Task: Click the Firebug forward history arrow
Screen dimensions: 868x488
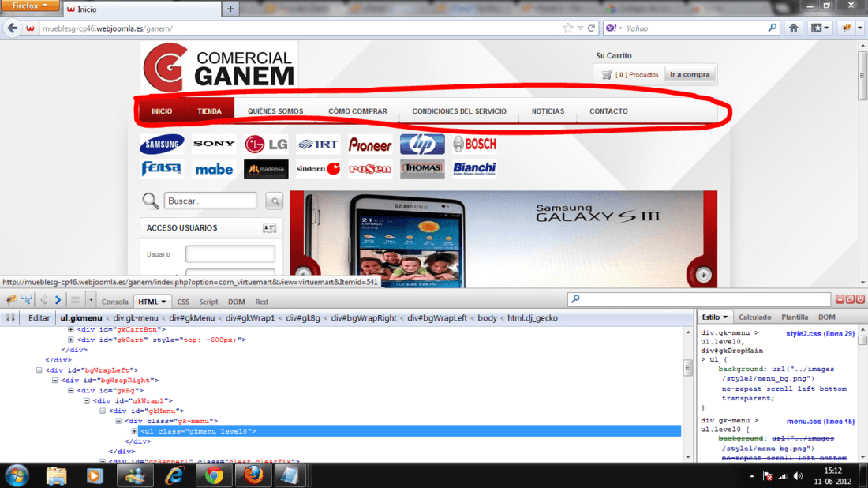Action: coord(58,300)
